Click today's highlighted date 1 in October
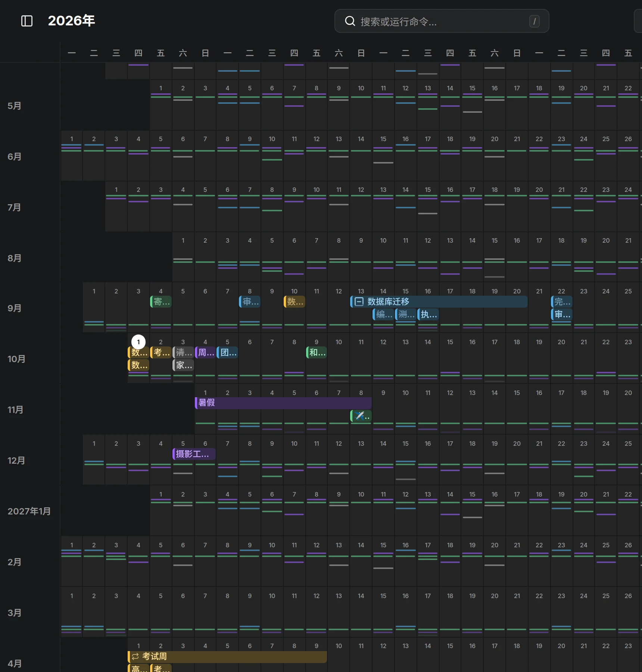 click(138, 342)
